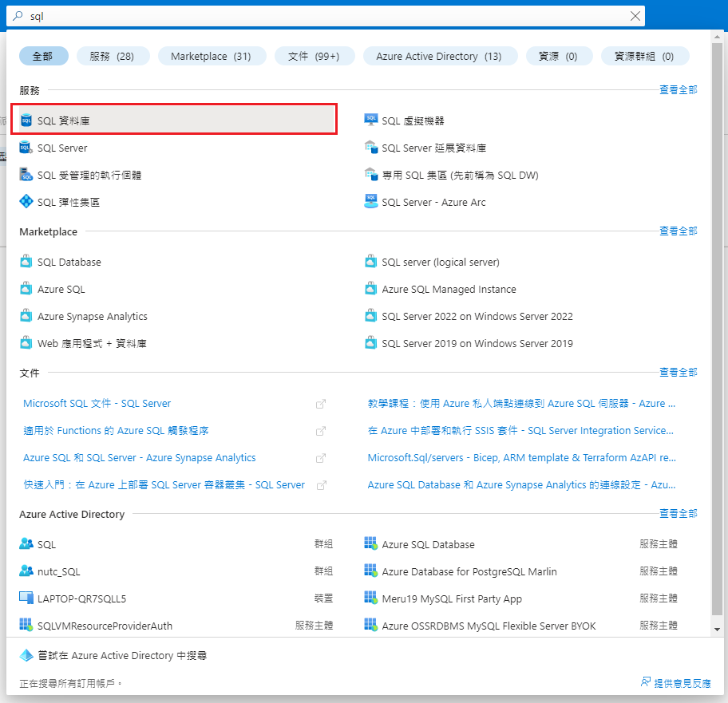
Task: Select the Marketplace (31) filter tab
Action: 212,56
